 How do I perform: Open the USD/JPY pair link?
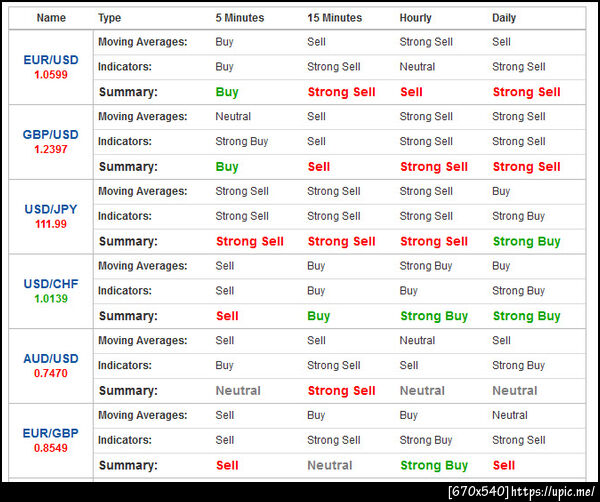pyautogui.click(x=51, y=209)
